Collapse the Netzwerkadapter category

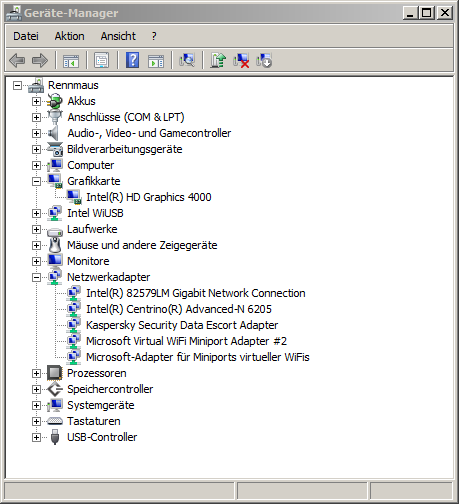click(x=36, y=278)
